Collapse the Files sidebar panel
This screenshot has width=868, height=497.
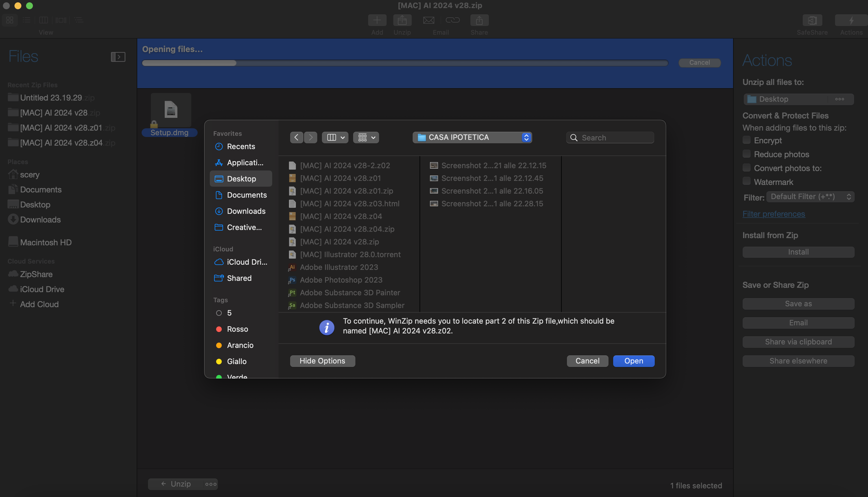click(118, 57)
